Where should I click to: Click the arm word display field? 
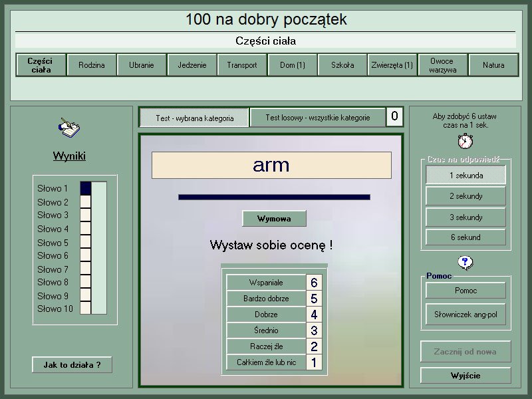click(271, 166)
